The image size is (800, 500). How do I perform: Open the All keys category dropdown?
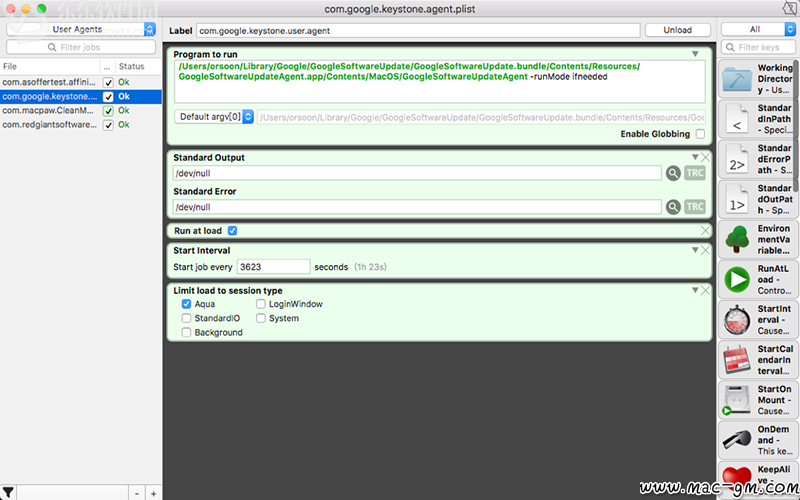coord(758,30)
